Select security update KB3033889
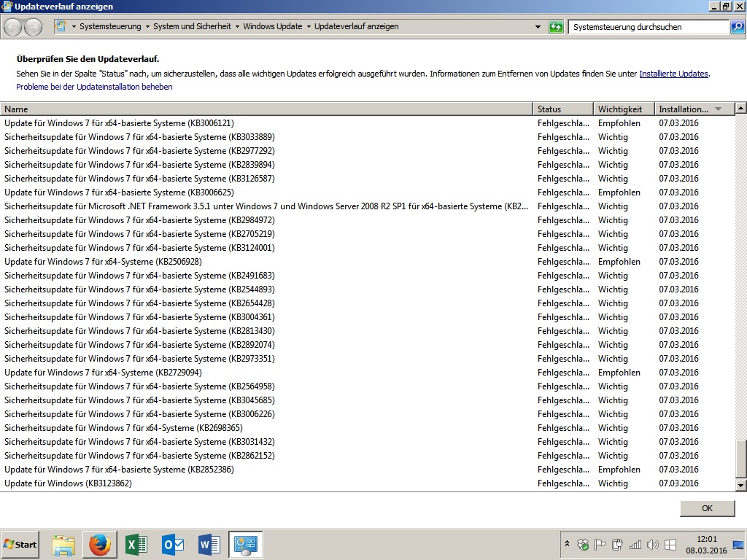Viewport: 747px width, 560px height. pyautogui.click(x=368, y=136)
